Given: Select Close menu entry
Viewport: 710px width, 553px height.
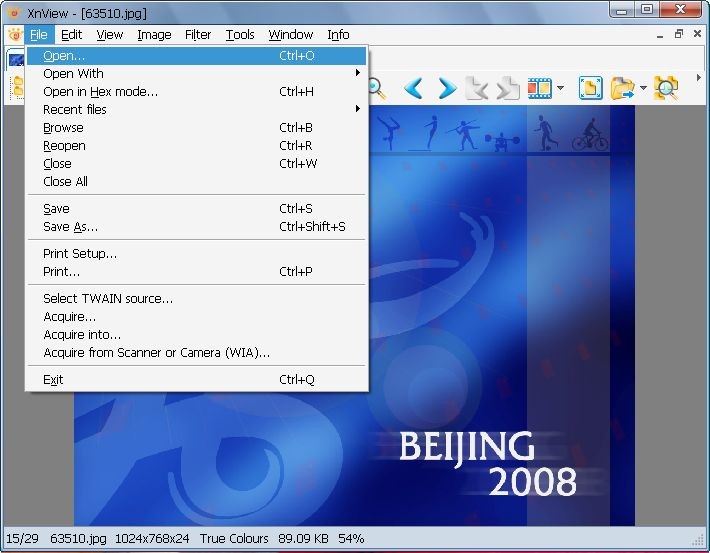Looking at the screenshot, I should pos(197,163).
